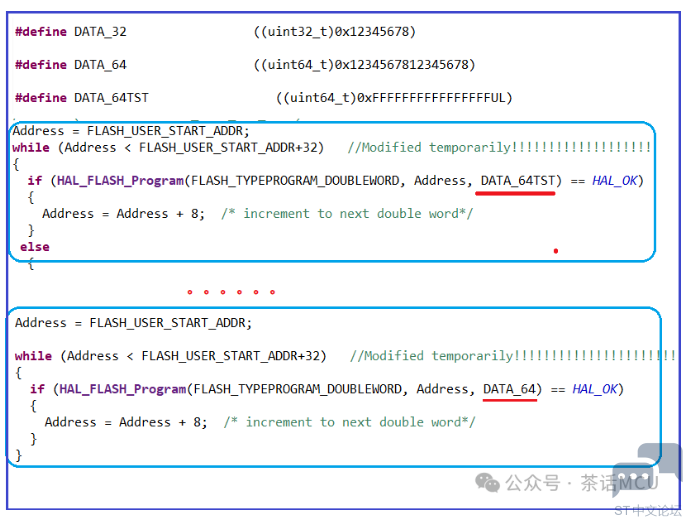The image size is (691, 526).
Task: Click the 0x12345678 hex value
Action: click(x=375, y=32)
